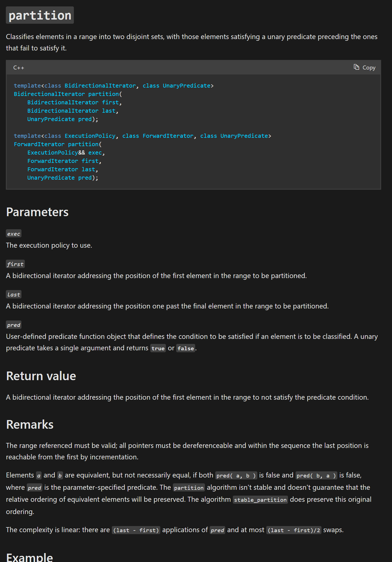Click ExecutionPolicy&& exec line in code
The image size is (392, 562).
pos(66,153)
